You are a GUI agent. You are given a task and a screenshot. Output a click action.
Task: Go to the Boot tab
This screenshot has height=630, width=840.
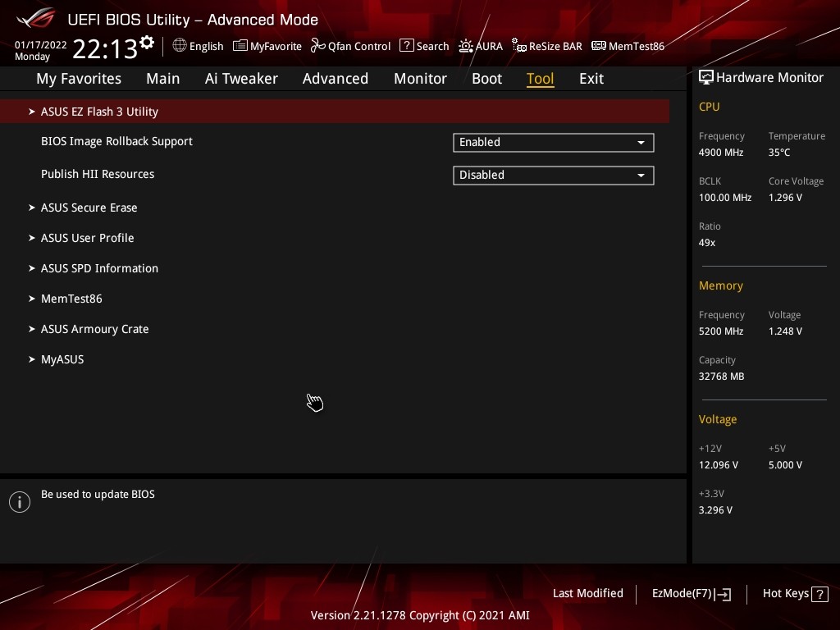(486, 79)
